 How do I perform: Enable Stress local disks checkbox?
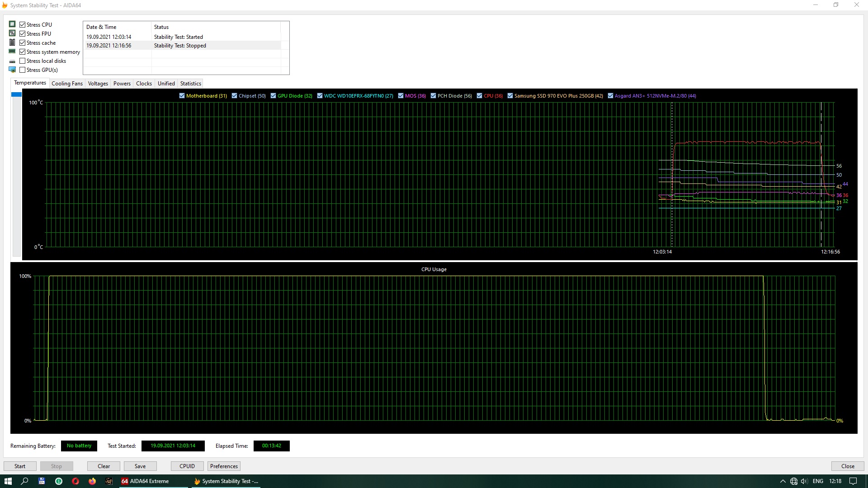23,61
